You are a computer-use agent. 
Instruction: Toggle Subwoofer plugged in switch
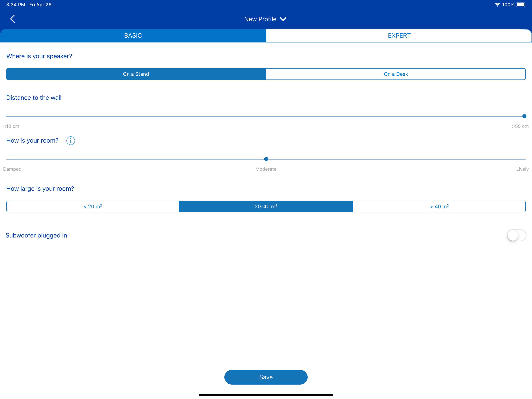point(516,235)
